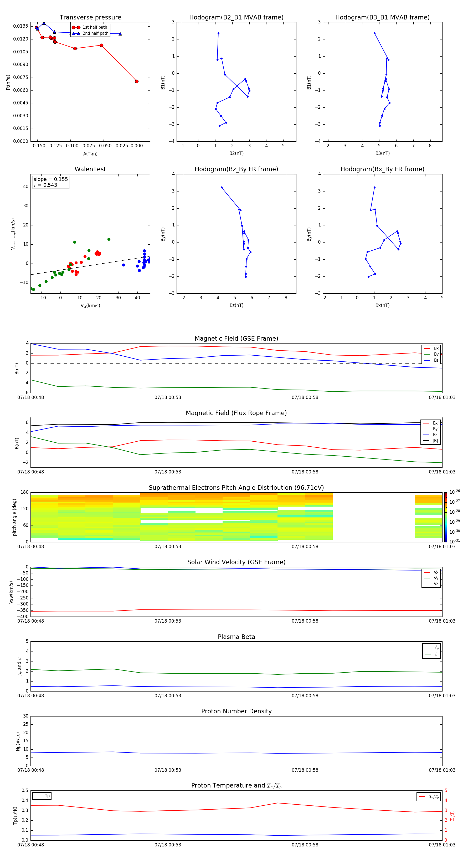Image resolution: width=473 pixels, height=868 pixels.
Task: Click the red line sample beside "Bx" legend
Action: click(427, 349)
